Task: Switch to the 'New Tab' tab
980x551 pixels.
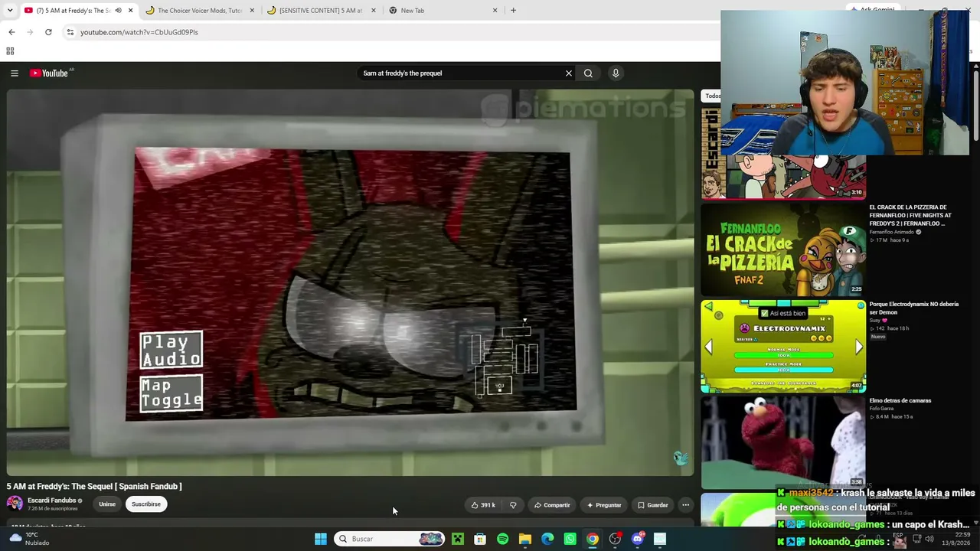Action: pyautogui.click(x=442, y=11)
